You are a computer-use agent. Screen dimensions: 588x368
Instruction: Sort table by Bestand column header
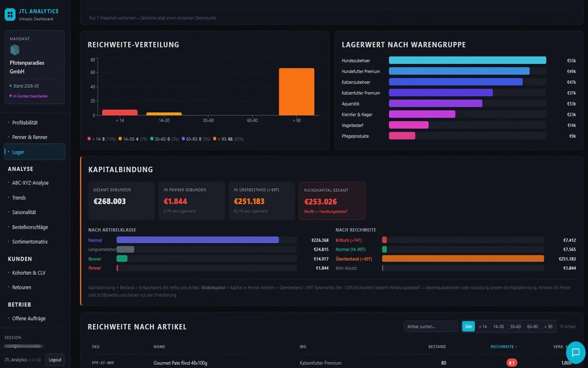(437, 347)
